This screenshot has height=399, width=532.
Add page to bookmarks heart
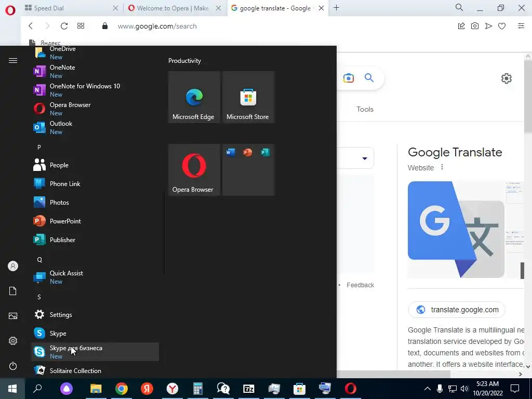point(502,26)
